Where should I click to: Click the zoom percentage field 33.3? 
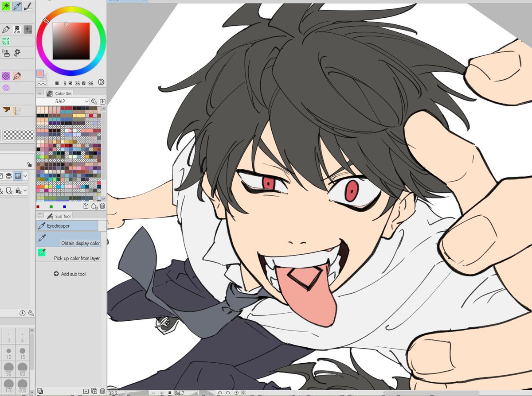[113, 393]
